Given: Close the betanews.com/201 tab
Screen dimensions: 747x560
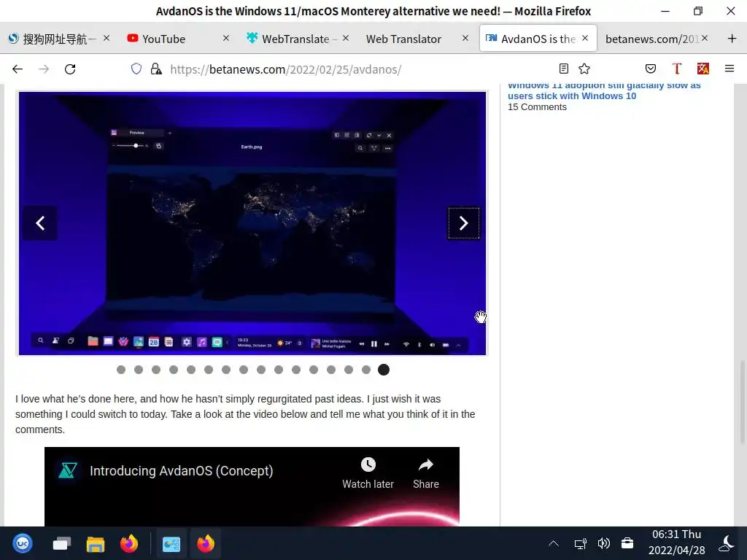Looking at the screenshot, I should point(705,38).
